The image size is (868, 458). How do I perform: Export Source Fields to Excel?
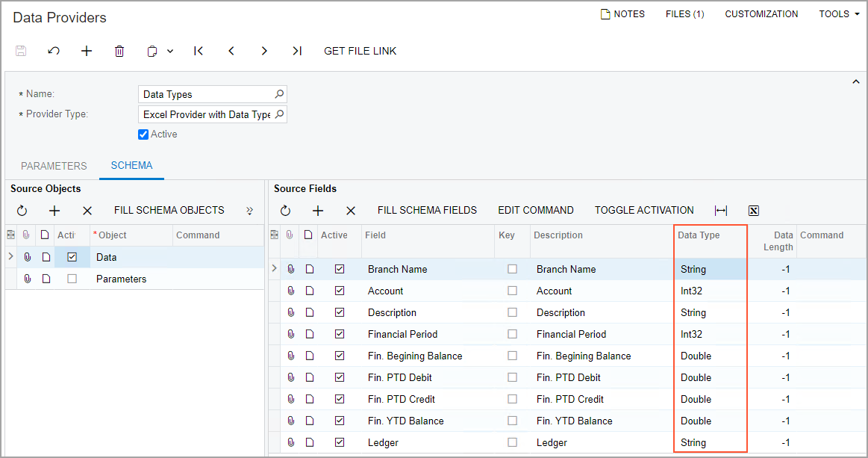point(754,211)
